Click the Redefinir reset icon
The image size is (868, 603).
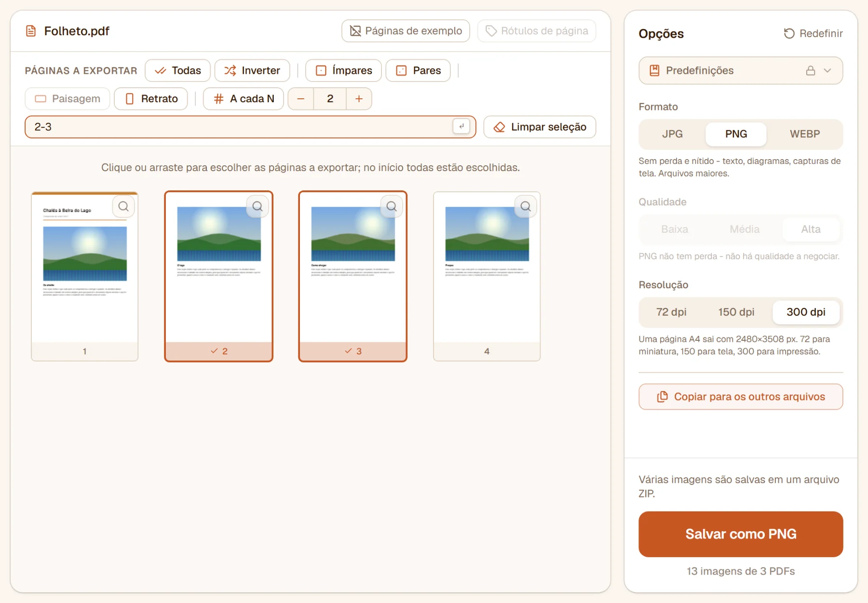[x=789, y=33]
